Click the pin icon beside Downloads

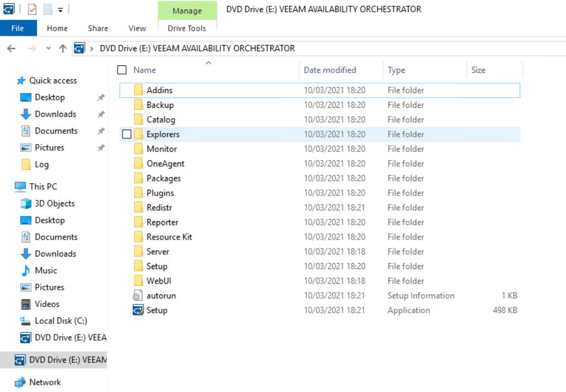point(101,114)
